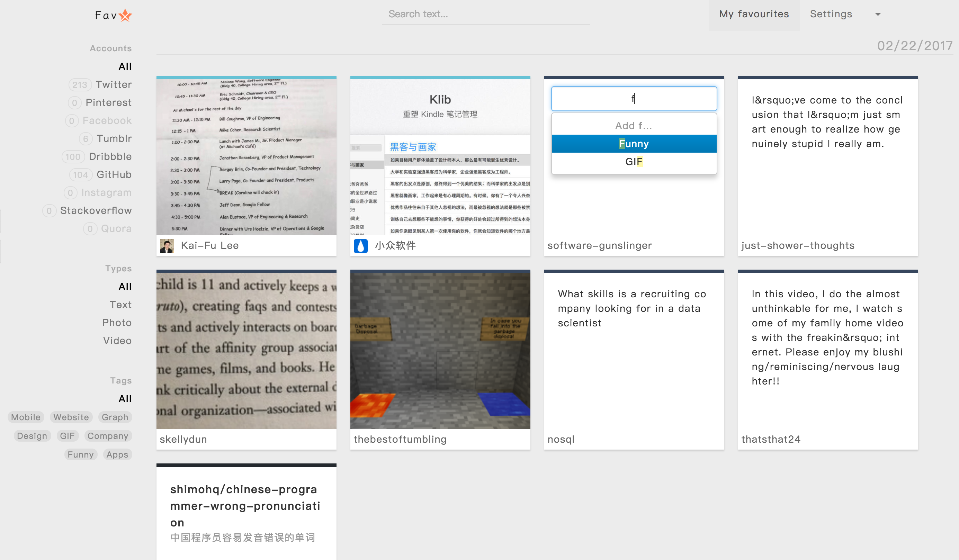
Task: Click the Tumblr 6 count badge
Action: pos(86,139)
